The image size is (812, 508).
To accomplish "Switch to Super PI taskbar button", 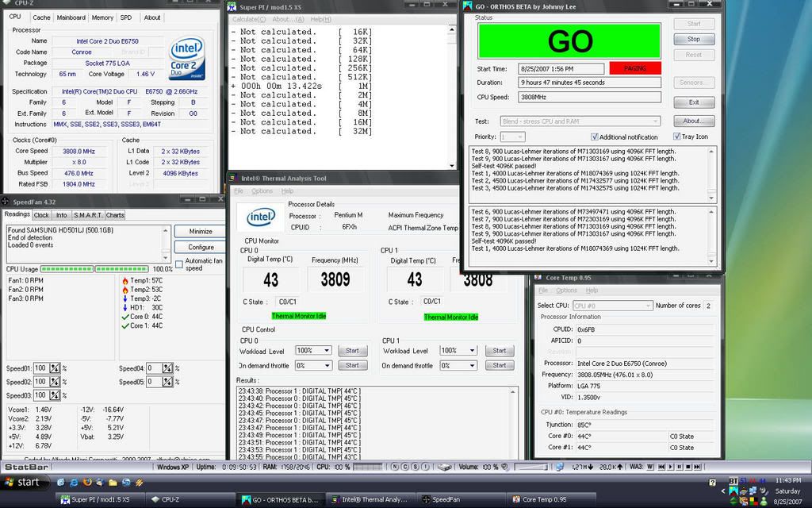I will (x=98, y=500).
